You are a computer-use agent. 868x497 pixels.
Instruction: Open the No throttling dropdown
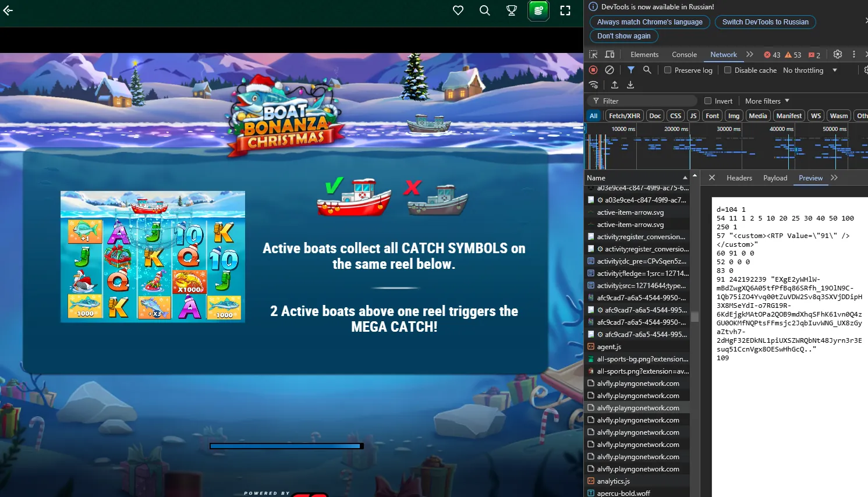click(810, 70)
